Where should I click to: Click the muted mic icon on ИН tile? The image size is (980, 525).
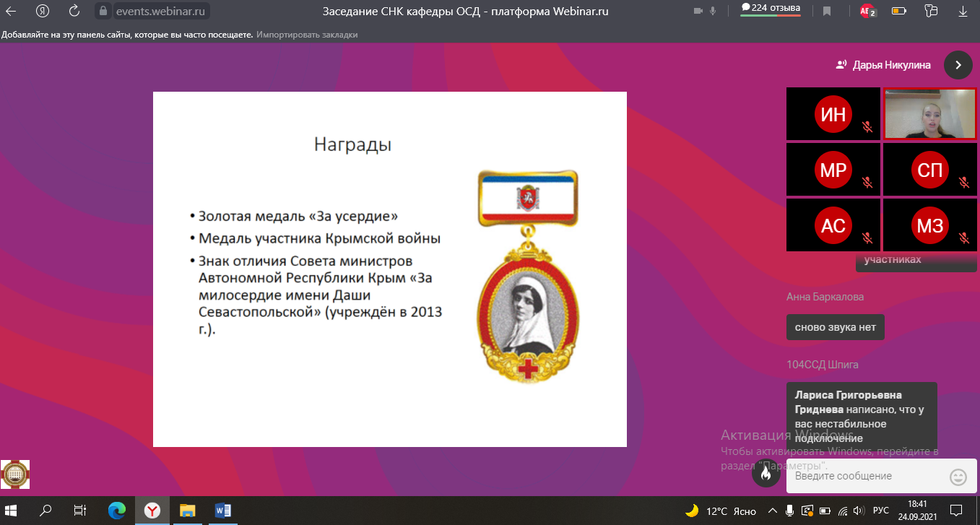[x=867, y=127]
